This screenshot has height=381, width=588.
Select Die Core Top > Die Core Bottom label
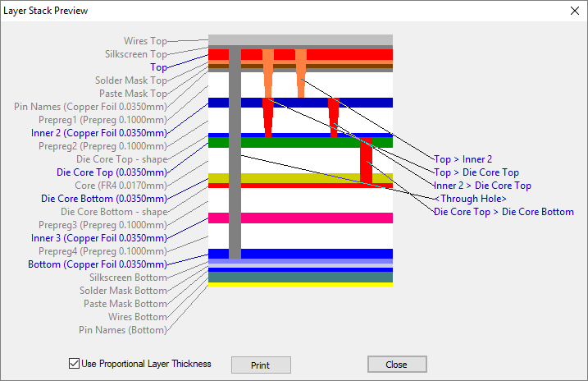504,212
